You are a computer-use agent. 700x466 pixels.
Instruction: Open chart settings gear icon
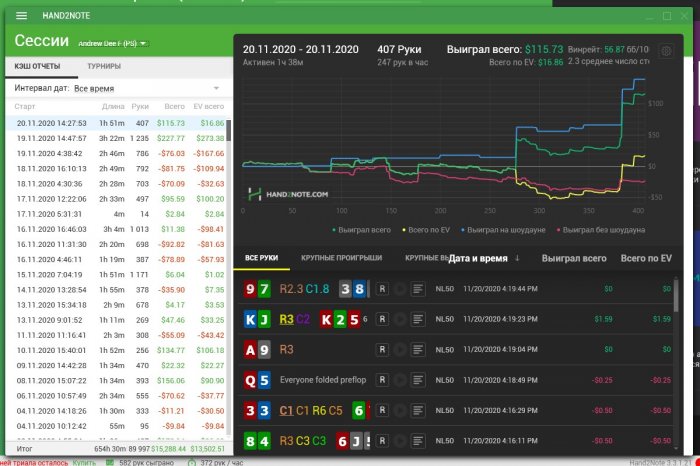[x=666, y=51]
